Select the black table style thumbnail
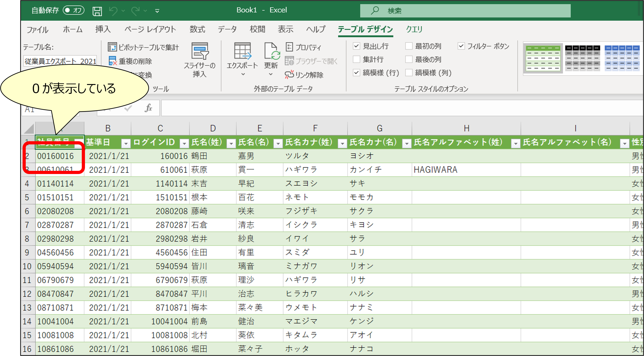 (582, 58)
